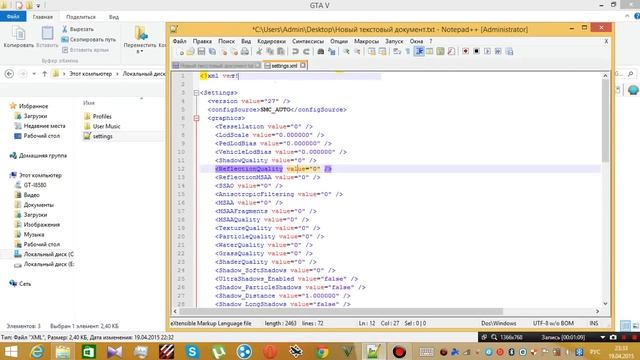The height and width of the screenshot is (360, 640).
Task: Click Explorer Back navigation arrow
Action: tap(9, 74)
